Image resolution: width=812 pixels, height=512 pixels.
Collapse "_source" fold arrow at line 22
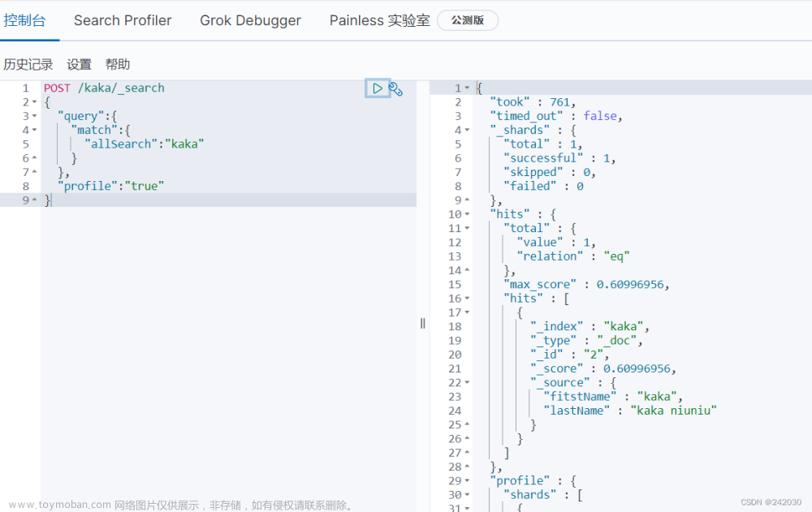(467, 382)
